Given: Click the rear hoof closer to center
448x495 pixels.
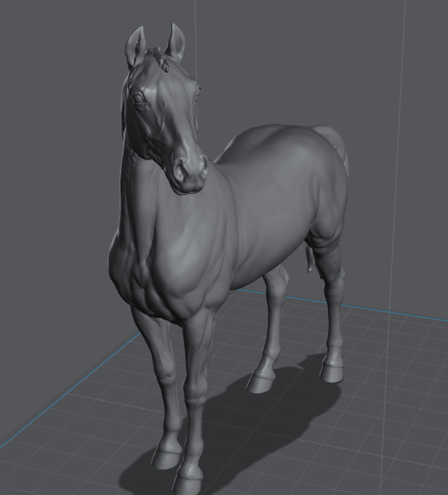Looking at the screenshot, I should point(261,381).
